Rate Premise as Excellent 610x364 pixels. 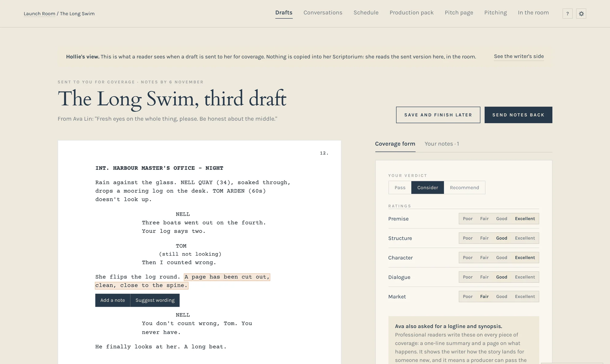pyautogui.click(x=525, y=219)
